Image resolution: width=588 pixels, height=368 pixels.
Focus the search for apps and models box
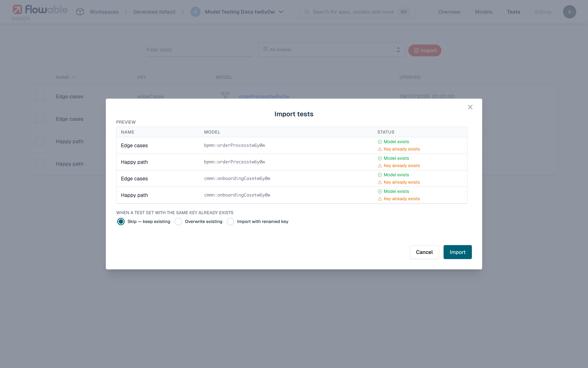pos(357,12)
